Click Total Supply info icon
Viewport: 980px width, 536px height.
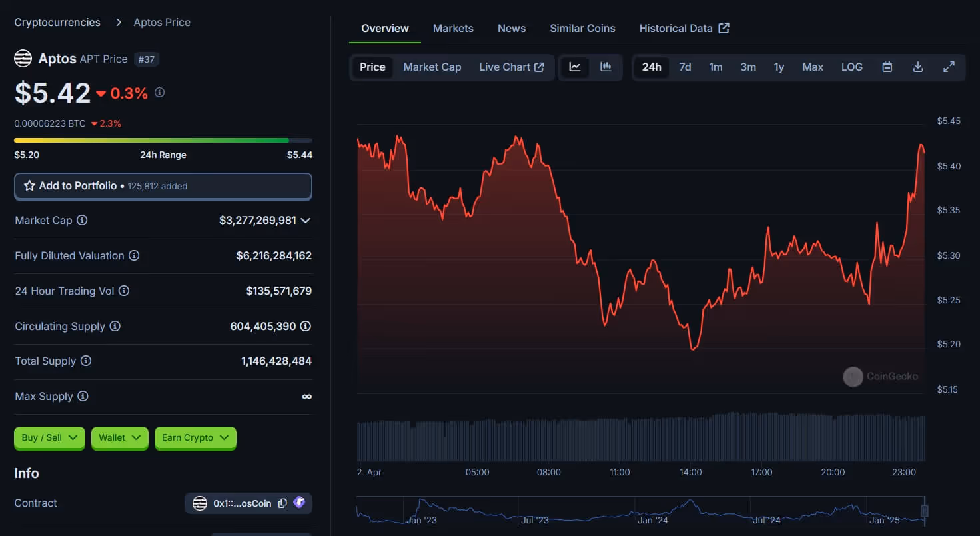point(86,361)
